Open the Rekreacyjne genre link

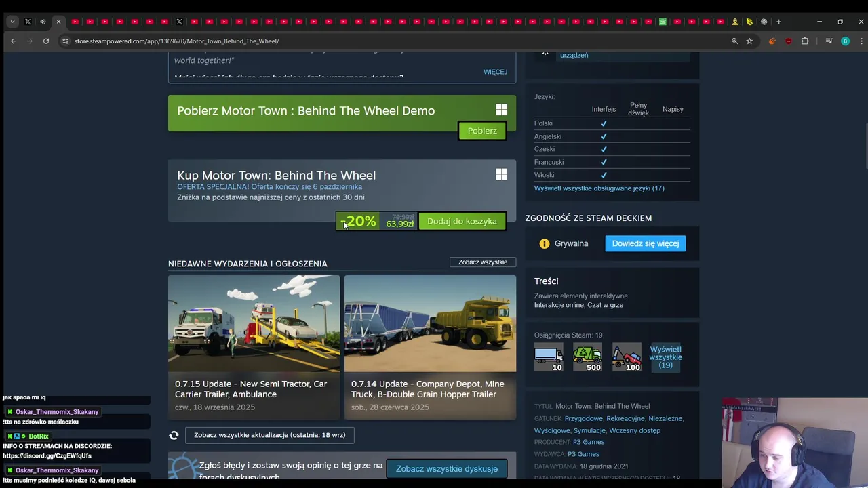pyautogui.click(x=625, y=418)
